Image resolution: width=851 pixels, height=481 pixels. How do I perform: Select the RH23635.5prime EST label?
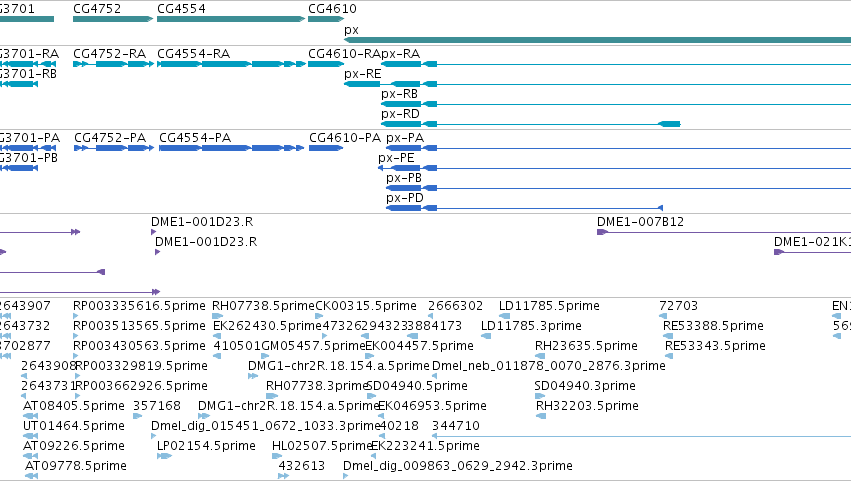(586, 346)
